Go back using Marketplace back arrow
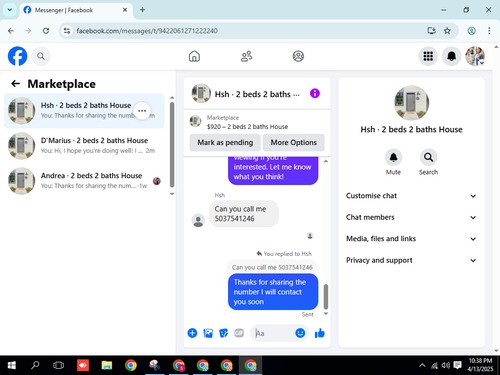Viewport: 500px width, 375px height. click(x=16, y=83)
